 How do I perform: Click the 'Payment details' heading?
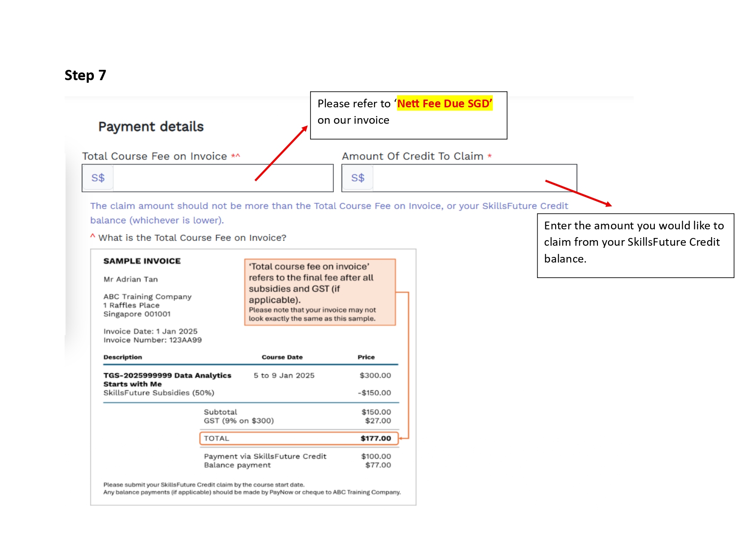151,127
